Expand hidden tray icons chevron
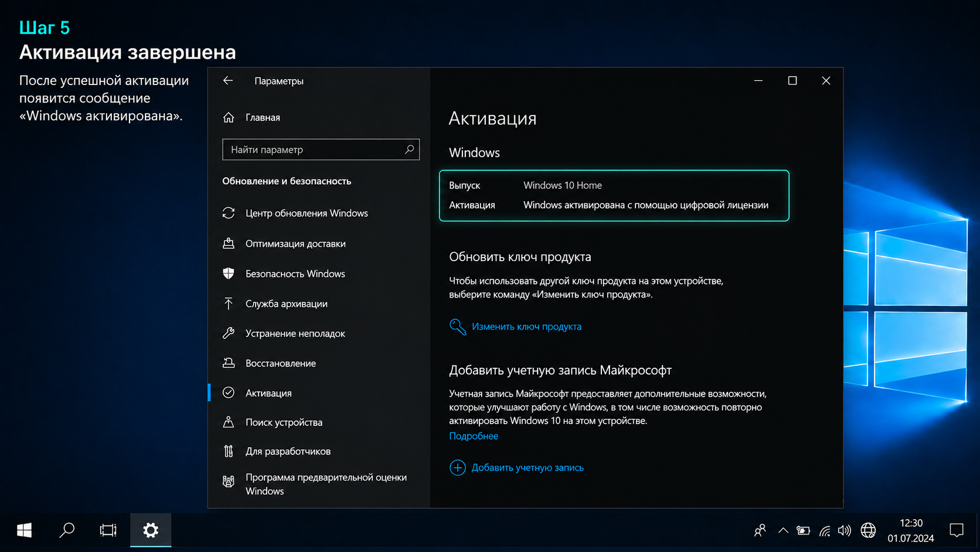 click(x=783, y=531)
